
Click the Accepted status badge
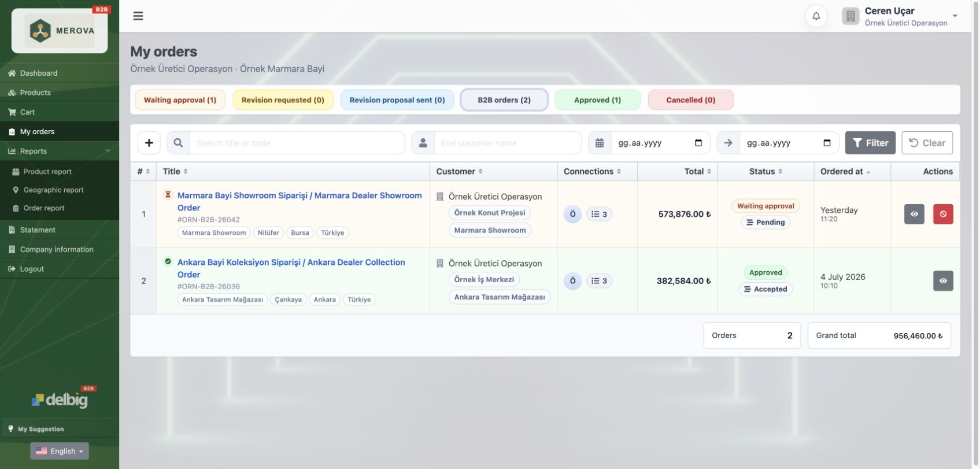(765, 289)
